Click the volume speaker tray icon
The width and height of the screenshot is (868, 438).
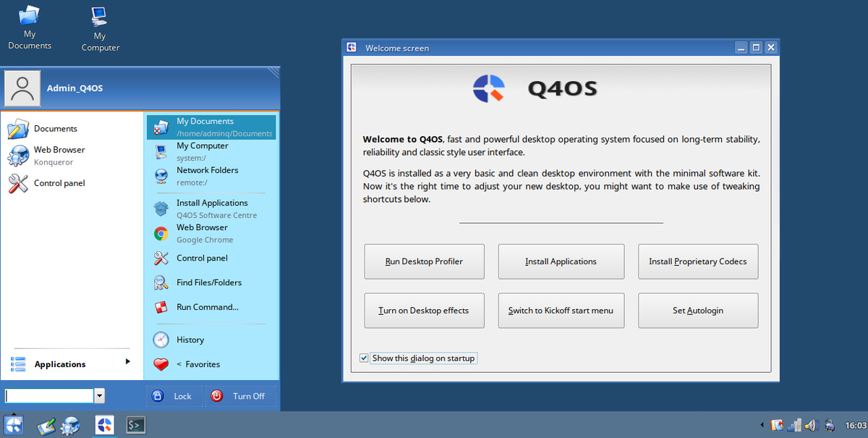click(811, 425)
